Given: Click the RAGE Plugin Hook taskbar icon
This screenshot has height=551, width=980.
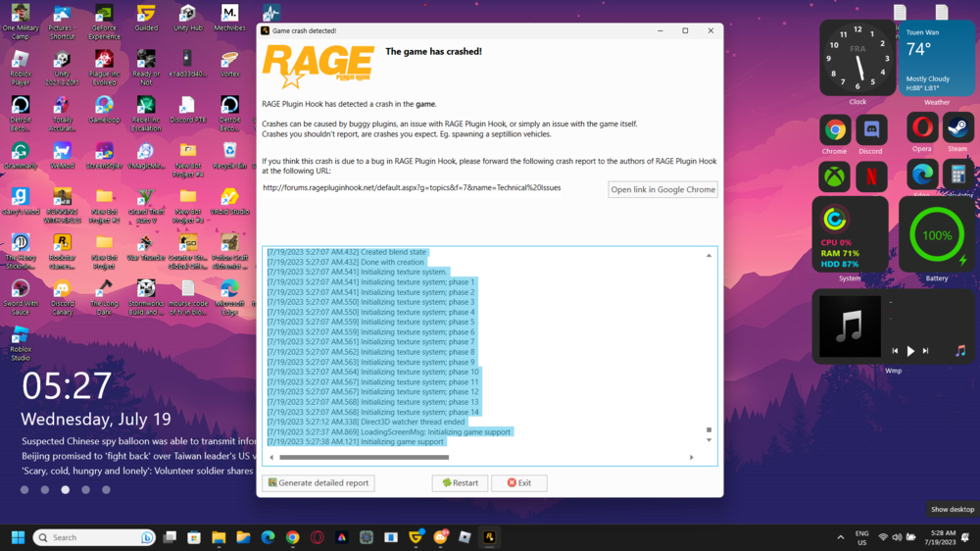Looking at the screenshot, I should pos(489,537).
